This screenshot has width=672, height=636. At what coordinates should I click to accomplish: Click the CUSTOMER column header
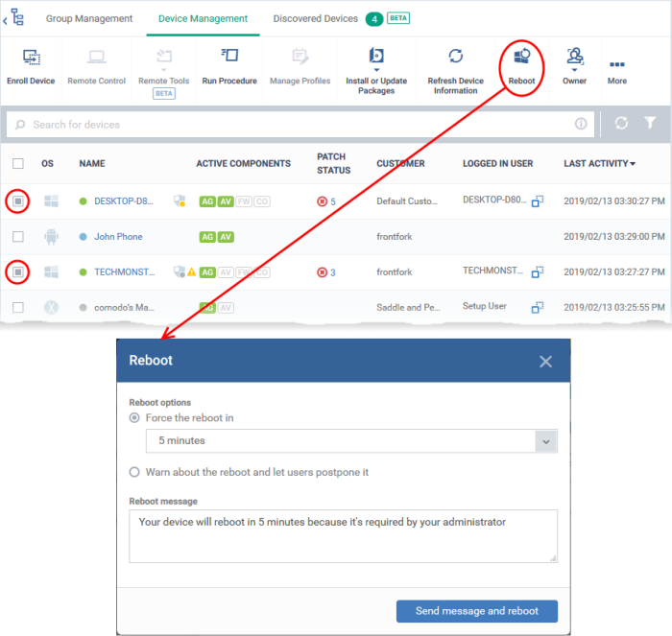(400, 163)
